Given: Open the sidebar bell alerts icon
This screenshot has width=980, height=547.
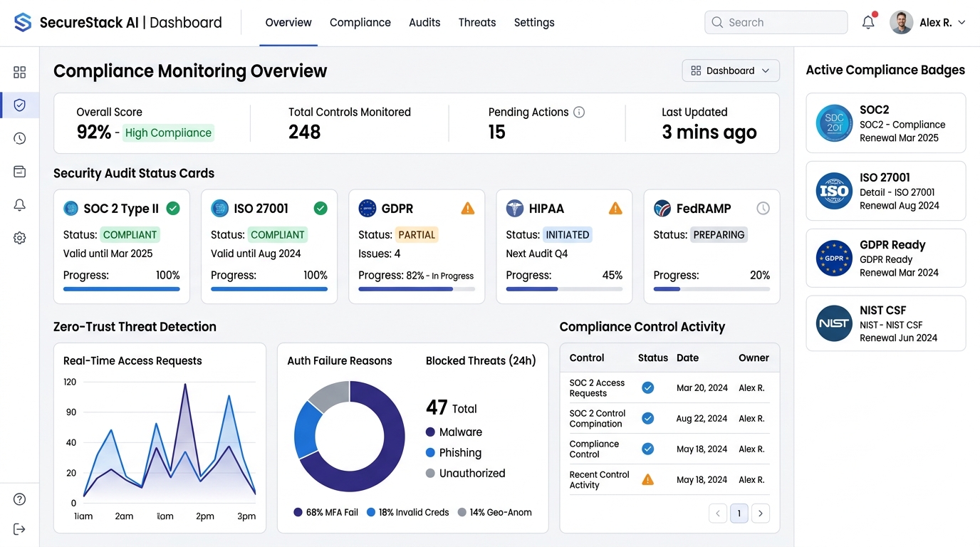Looking at the screenshot, I should tap(19, 205).
